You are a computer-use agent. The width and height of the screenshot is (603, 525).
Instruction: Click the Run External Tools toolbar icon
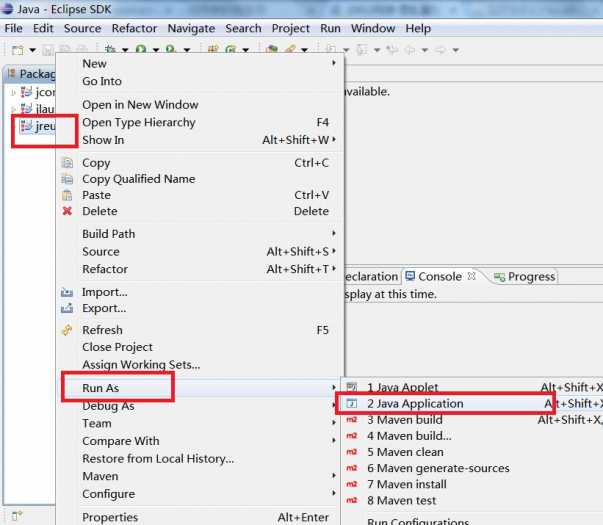click(171, 50)
